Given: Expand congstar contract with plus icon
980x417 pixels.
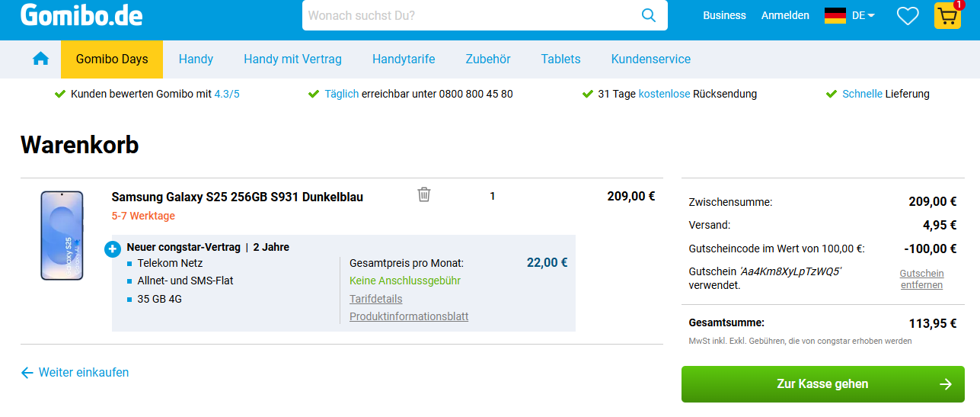Looking at the screenshot, I should 113,249.
